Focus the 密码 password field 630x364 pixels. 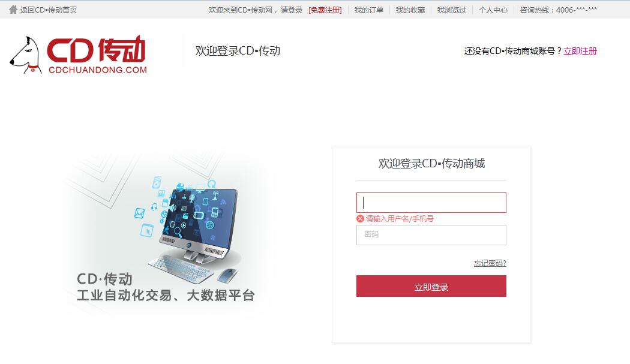[x=431, y=235]
